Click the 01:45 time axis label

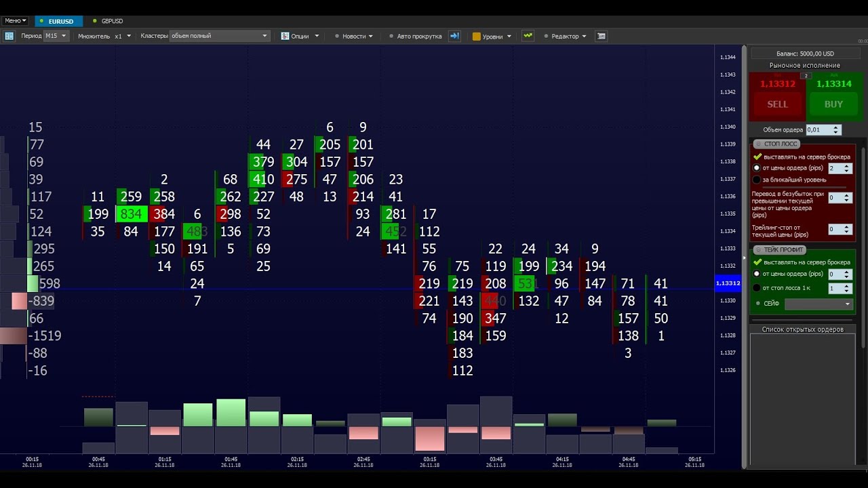tap(231, 462)
